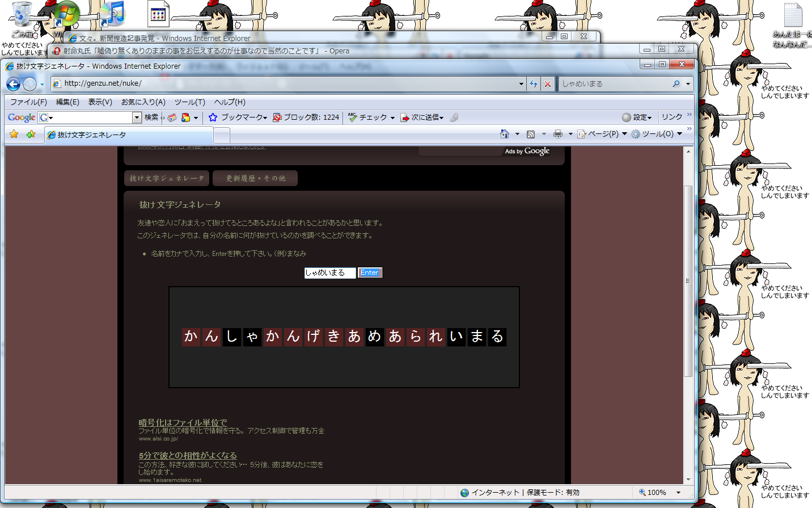The height and width of the screenshot is (508, 812).
Task: Go back using the Internet Explorer back arrow
Action: click(13, 84)
